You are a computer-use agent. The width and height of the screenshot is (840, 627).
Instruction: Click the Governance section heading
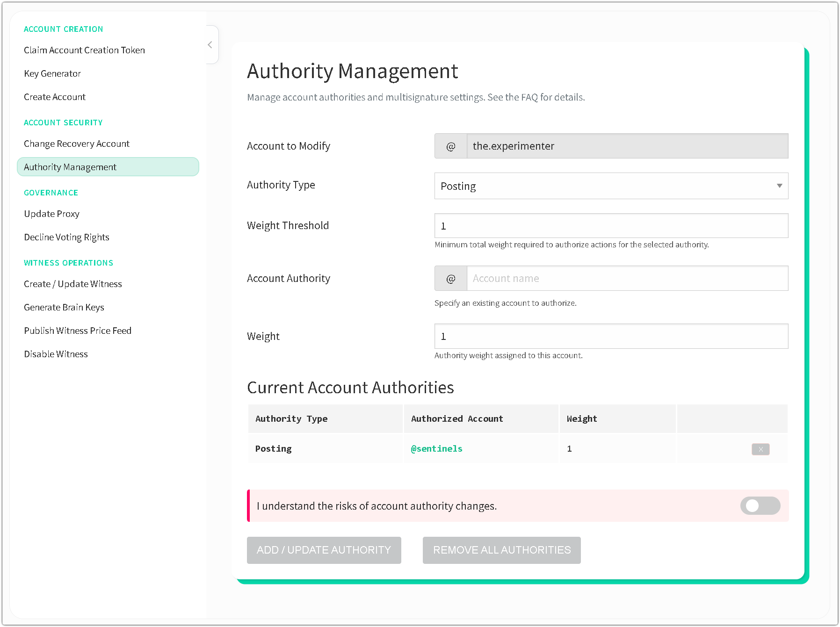[x=51, y=193]
